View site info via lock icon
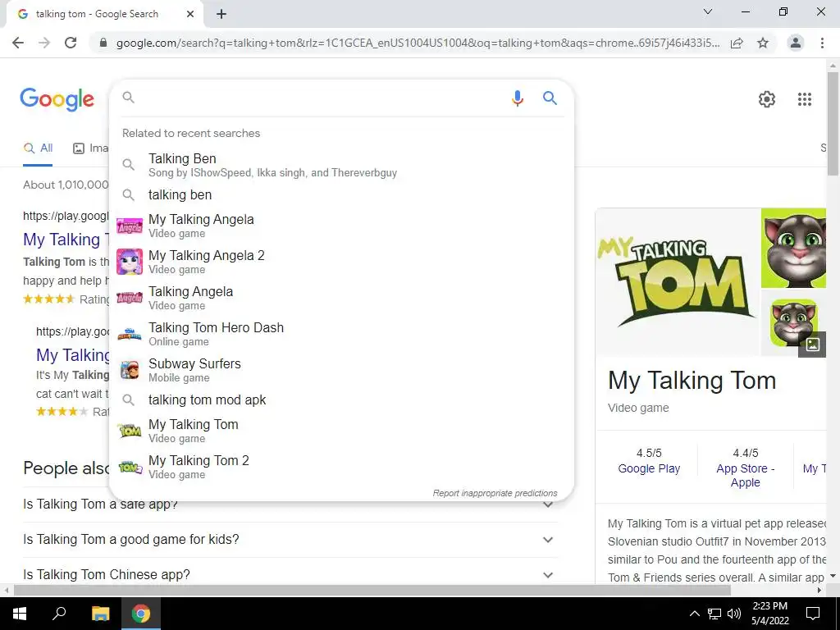This screenshot has height=630, width=840. (103, 43)
